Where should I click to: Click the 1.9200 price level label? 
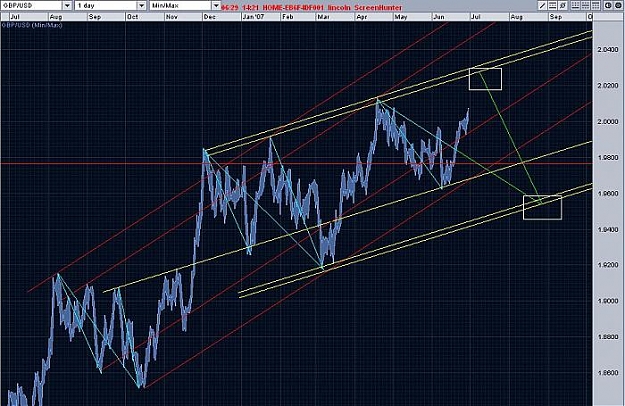click(x=607, y=265)
